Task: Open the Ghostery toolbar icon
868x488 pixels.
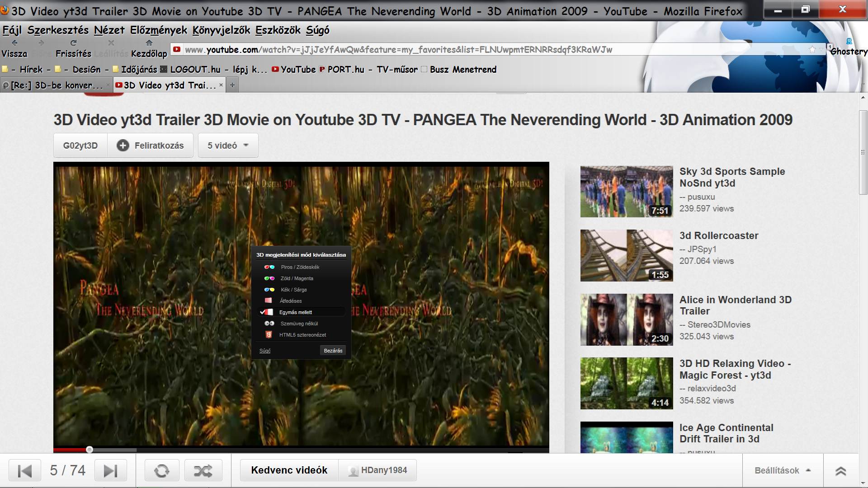Action: (x=849, y=42)
